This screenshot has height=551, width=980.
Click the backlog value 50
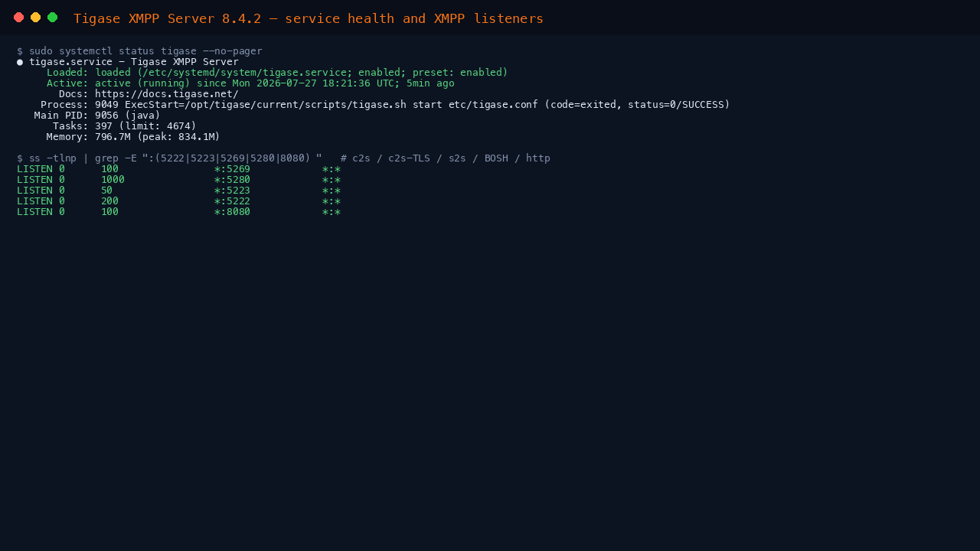click(106, 191)
